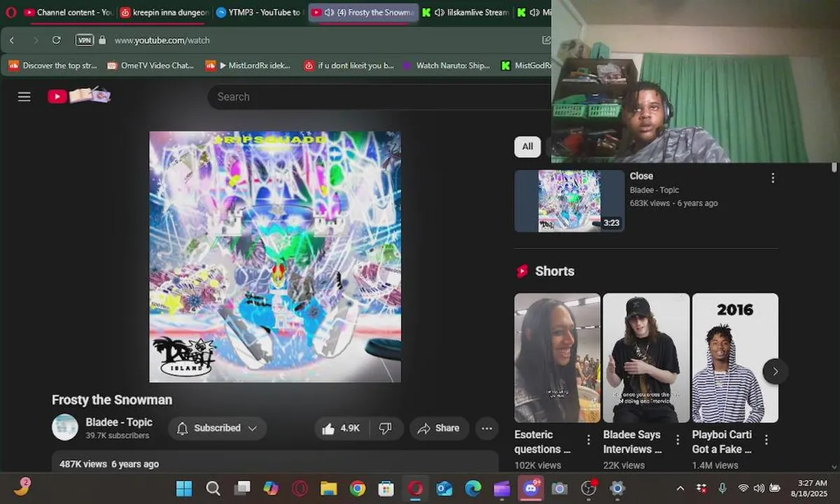The width and height of the screenshot is (840, 504).
Task: Open the if u dont likeit you b... bookmark
Action: tap(349, 66)
